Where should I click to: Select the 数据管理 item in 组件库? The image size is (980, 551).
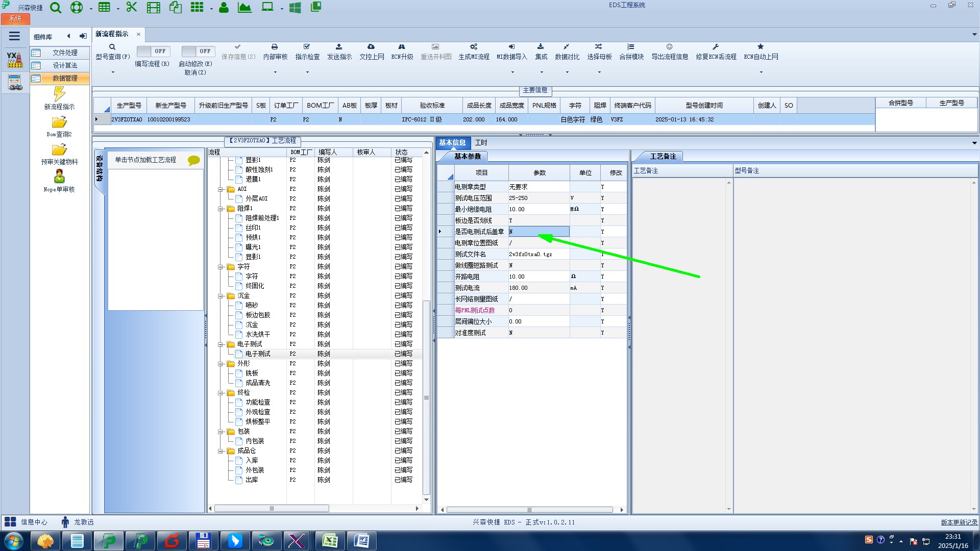click(65, 78)
